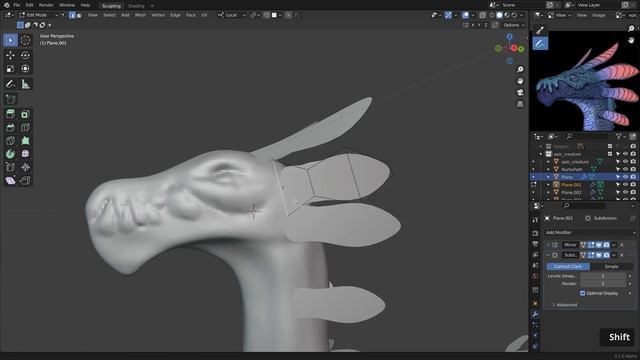Click the viewport pan hand icon
The height and width of the screenshot is (360, 640).
tap(520, 81)
